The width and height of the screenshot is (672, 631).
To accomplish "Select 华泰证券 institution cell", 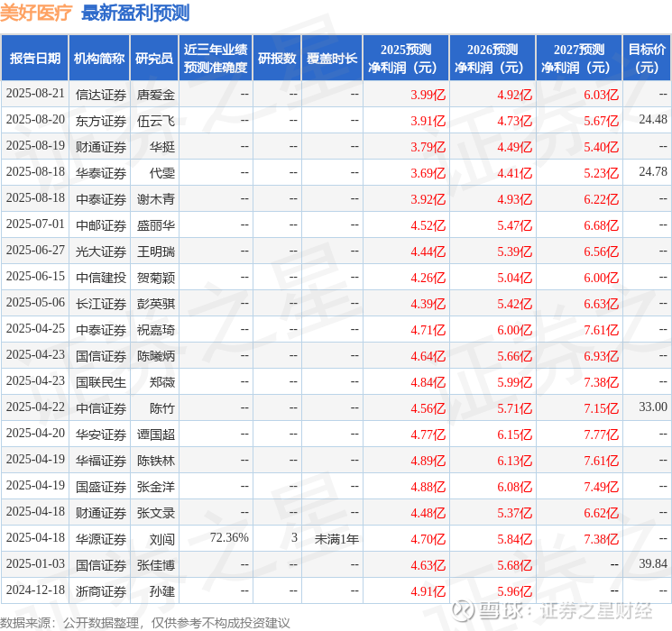I will (x=101, y=173).
